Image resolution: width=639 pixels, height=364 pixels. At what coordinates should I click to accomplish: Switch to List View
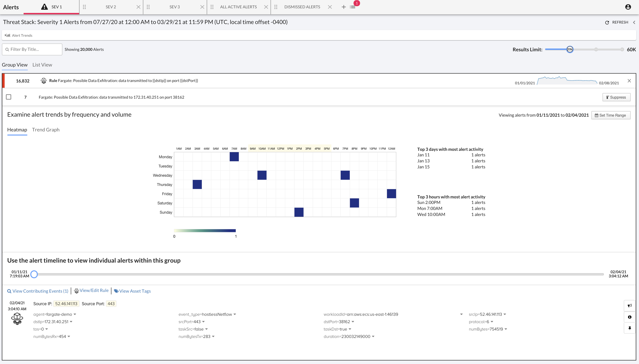(x=42, y=65)
